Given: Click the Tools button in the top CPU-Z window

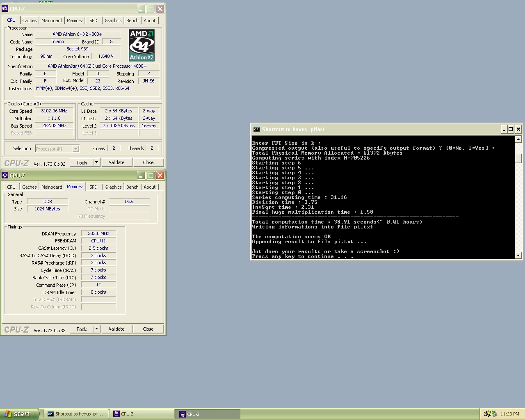Looking at the screenshot, I should [x=82, y=162].
